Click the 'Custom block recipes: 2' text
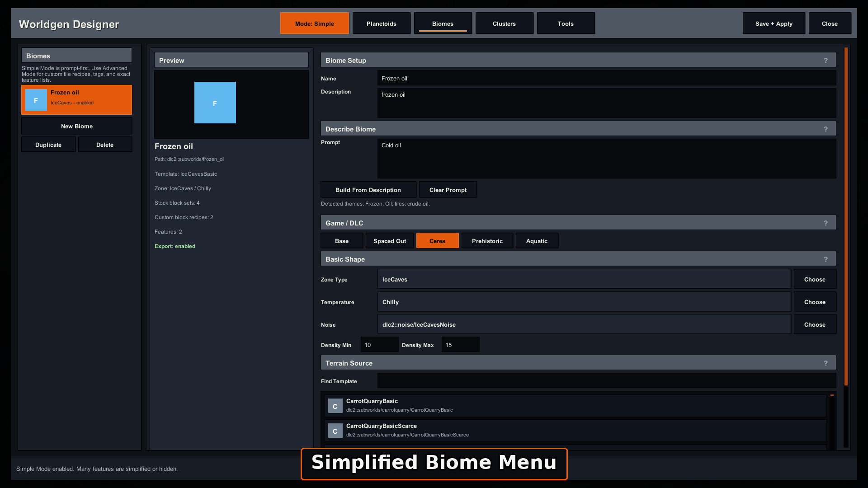Image resolution: width=868 pixels, height=488 pixels. 184,217
